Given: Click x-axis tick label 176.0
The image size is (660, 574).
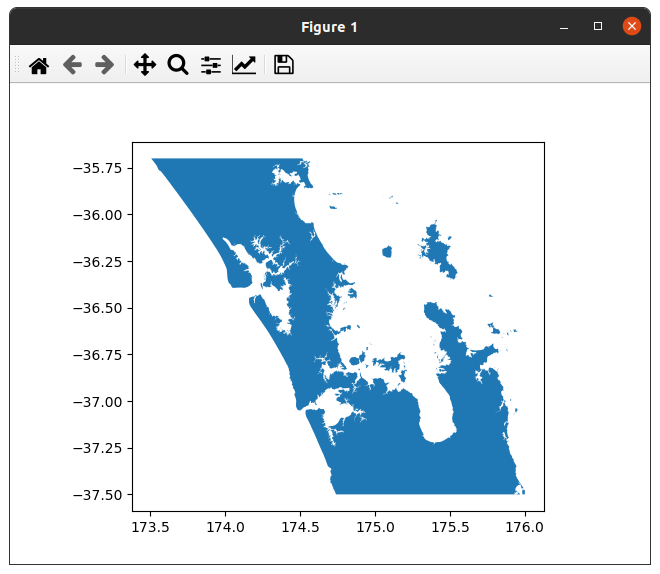Looking at the screenshot, I should (x=524, y=527).
